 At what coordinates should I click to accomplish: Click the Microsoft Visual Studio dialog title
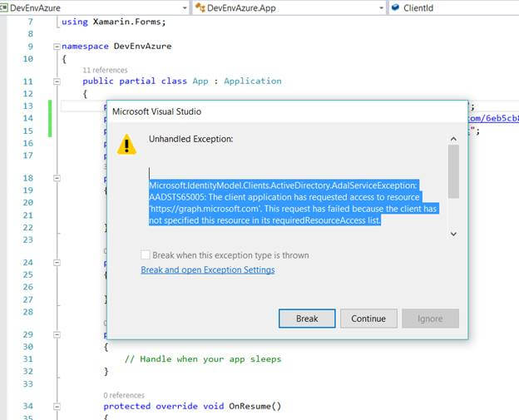click(x=156, y=111)
